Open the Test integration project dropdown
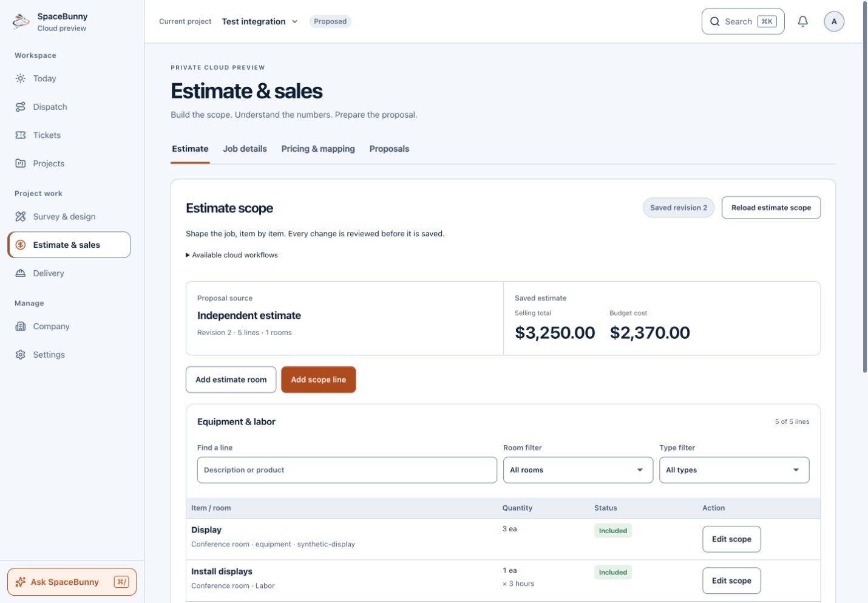 pos(260,21)
